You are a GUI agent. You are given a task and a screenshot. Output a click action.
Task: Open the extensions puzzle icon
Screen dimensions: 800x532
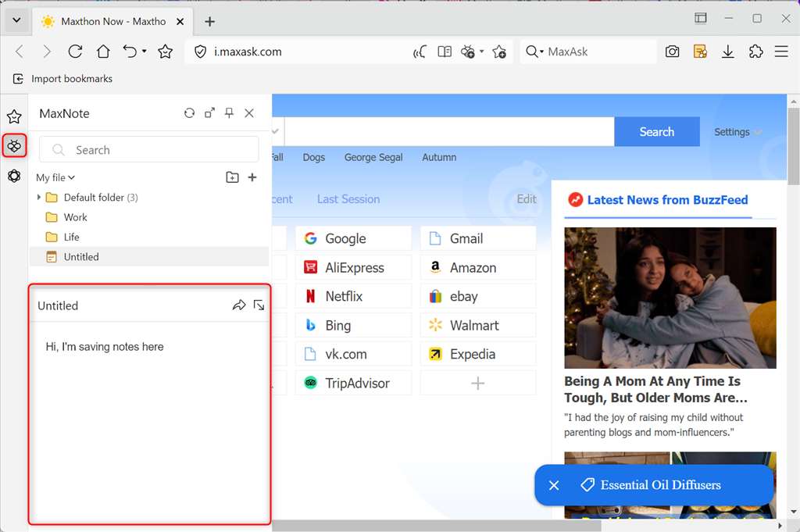pyautogui.click(x=755, y=52)
